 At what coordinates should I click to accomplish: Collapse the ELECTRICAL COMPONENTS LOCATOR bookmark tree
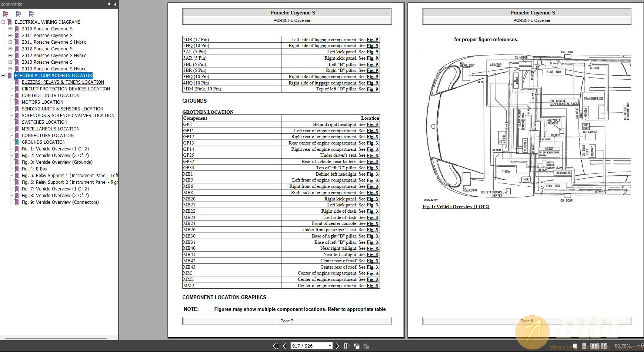pos(3,76)
